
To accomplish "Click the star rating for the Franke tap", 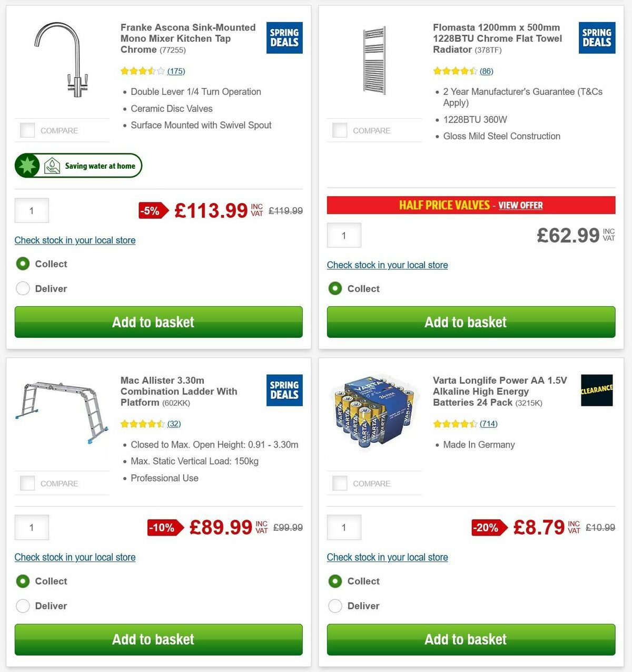I will (142, 71).
